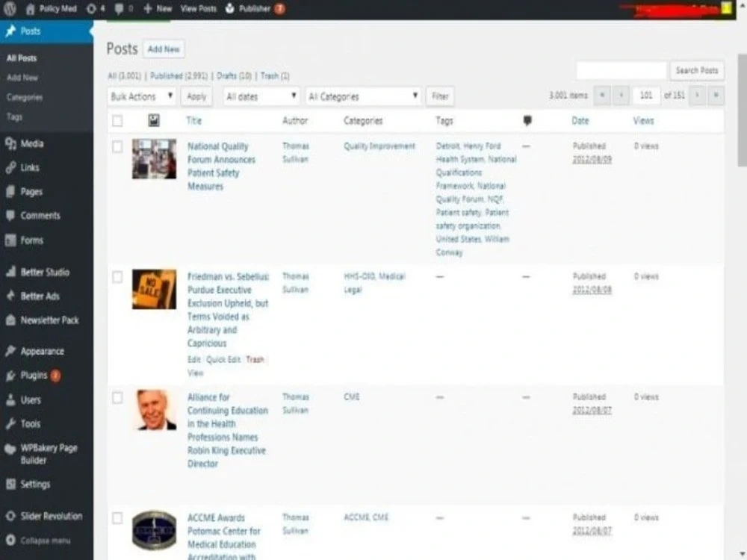
Task: Select the National Quality Forum post checkbox
Action: click(117, 146)
